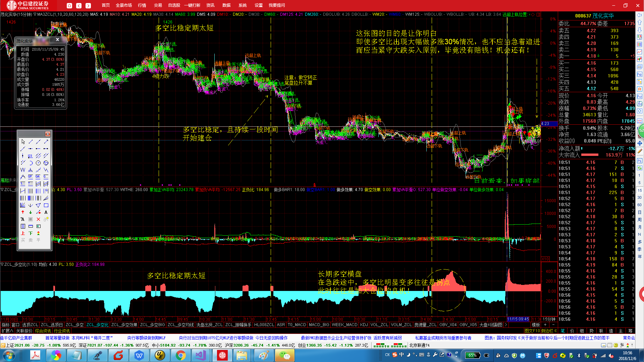Image resolution: width=644 pixels, height=362 pixels.
Task: Open the 全景市场 menu
Action: coord(124,5)
